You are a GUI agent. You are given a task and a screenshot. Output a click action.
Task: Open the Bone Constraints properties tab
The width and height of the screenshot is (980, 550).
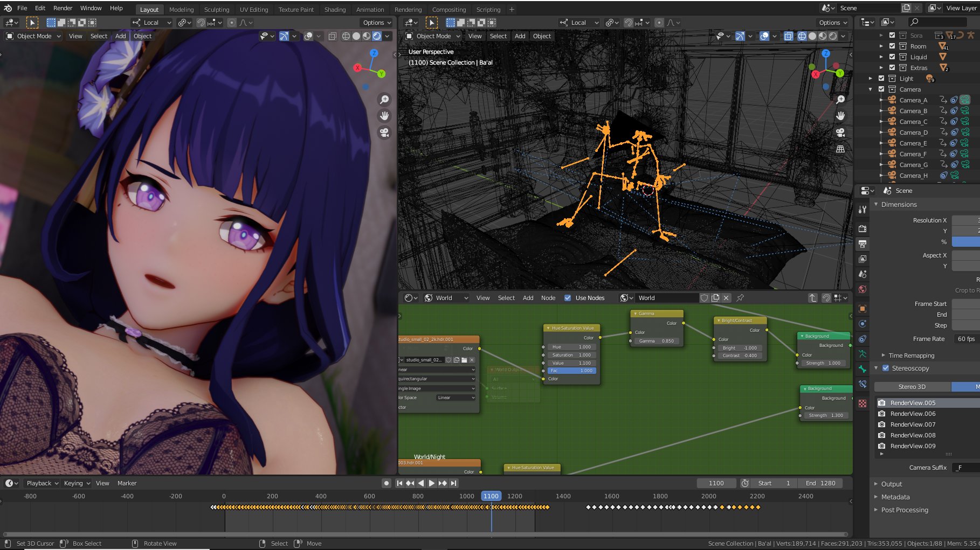(x=862, y=384)
